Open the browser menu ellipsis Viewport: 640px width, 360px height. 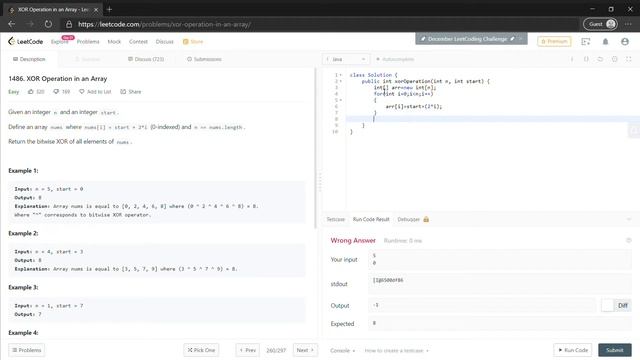(x=628, y=24)
